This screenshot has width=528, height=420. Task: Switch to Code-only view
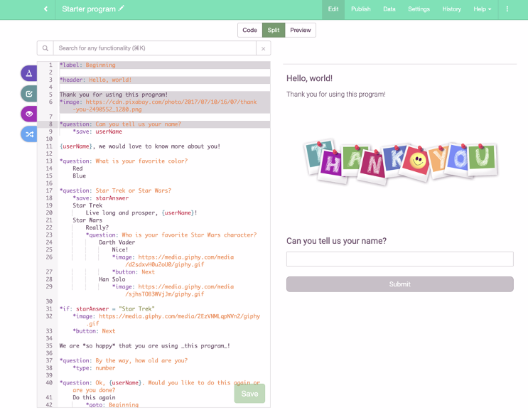(249, 30)
